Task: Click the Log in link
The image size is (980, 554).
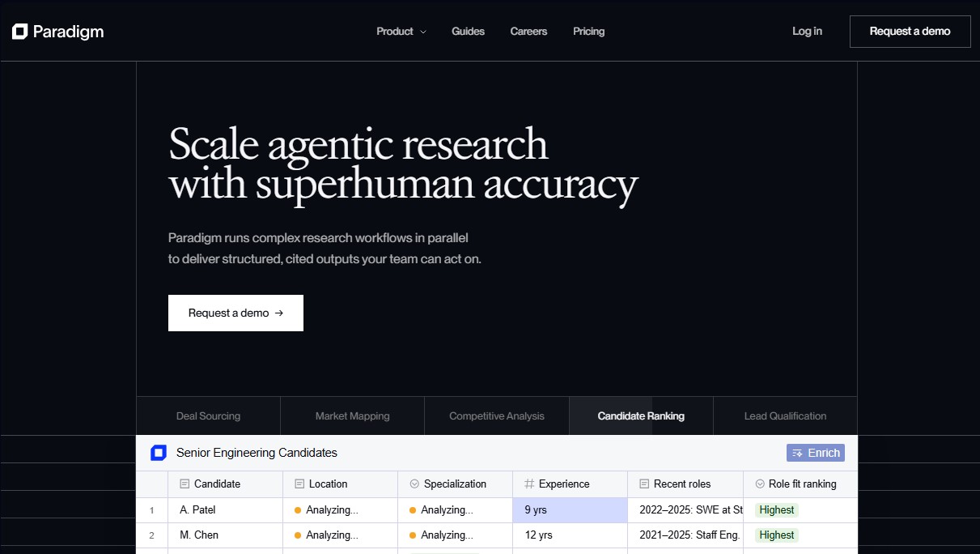Action: click(x=807, y=32)
